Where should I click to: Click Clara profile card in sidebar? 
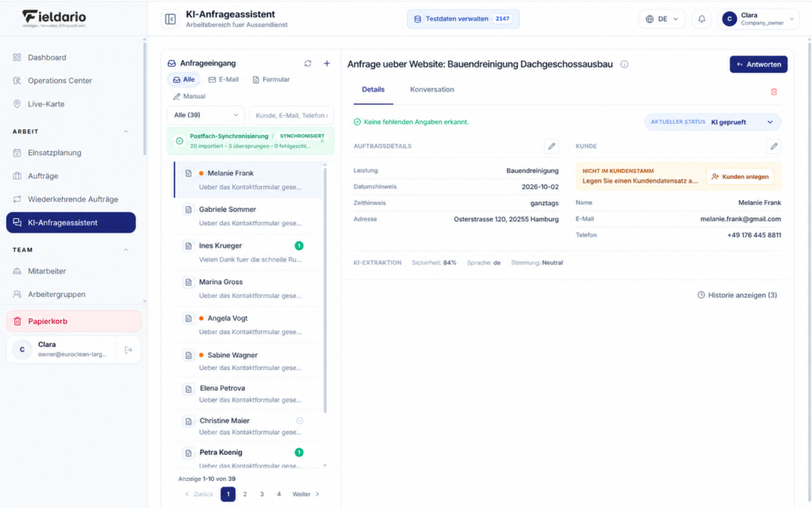click(x=74, y=350)
